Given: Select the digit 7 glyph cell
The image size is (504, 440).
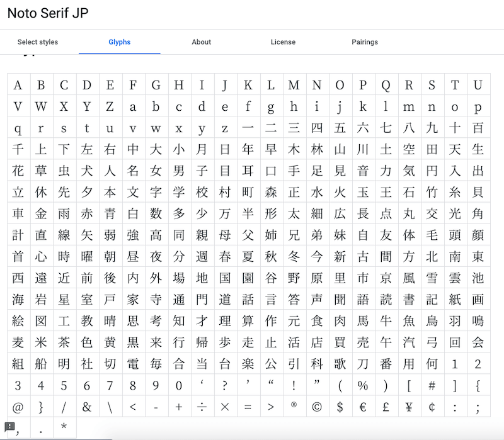Looking at the screenshot, I should (x=111, y=385).
